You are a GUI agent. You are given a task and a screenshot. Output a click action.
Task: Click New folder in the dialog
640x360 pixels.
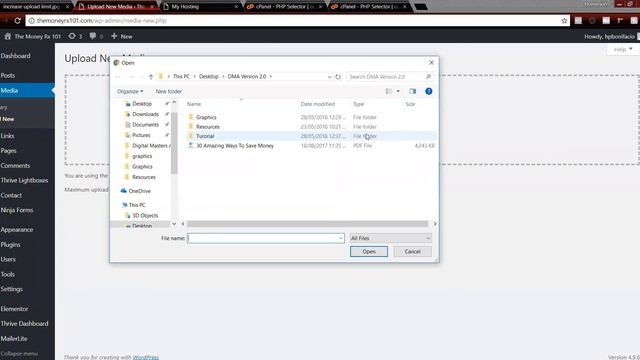[169, 91]
